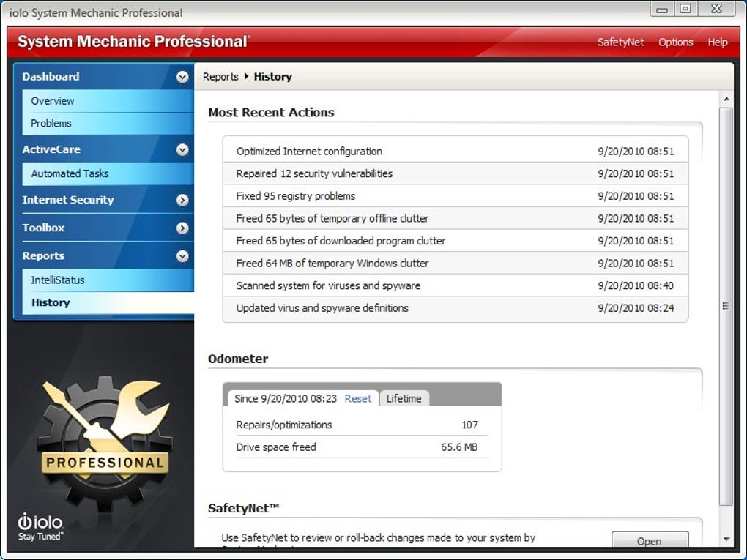The image size is (747, 560).
Task: Click the 65.6 MB value
Action: 459,447
